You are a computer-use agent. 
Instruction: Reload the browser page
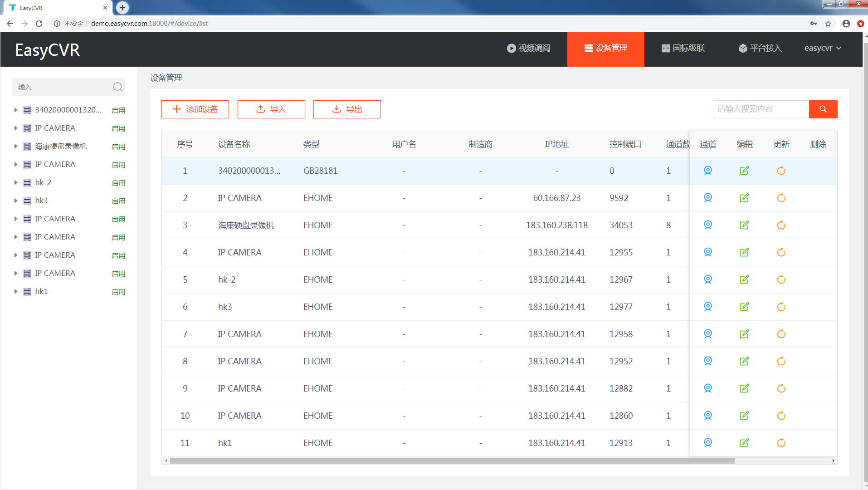point(39,24)
